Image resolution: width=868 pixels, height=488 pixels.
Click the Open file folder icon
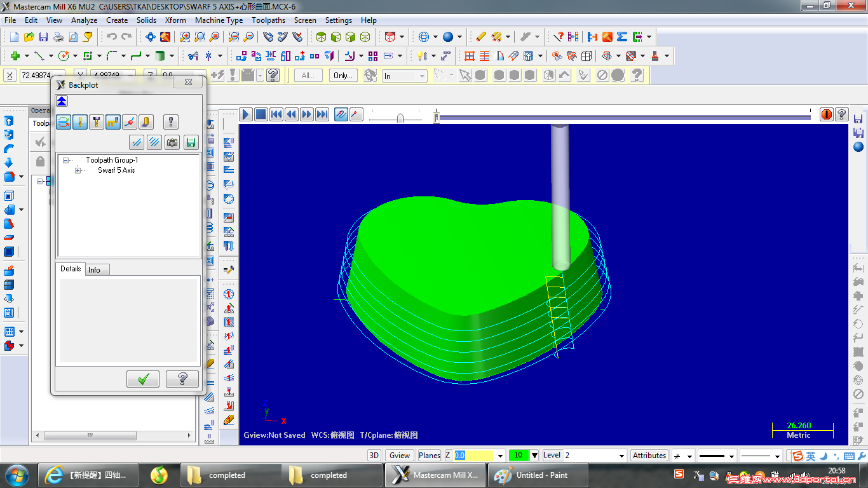[x=29, y=37]
